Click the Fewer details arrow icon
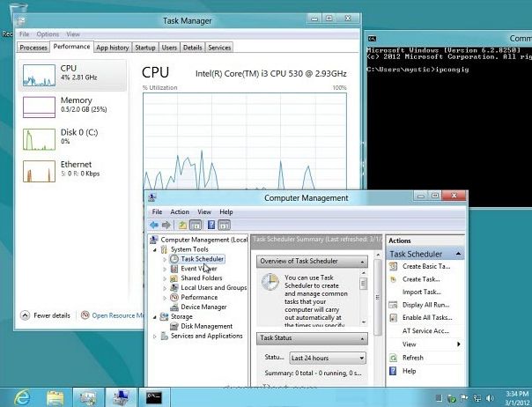The height and width of the screenshot is (407, 532). [x=25, y=315]
